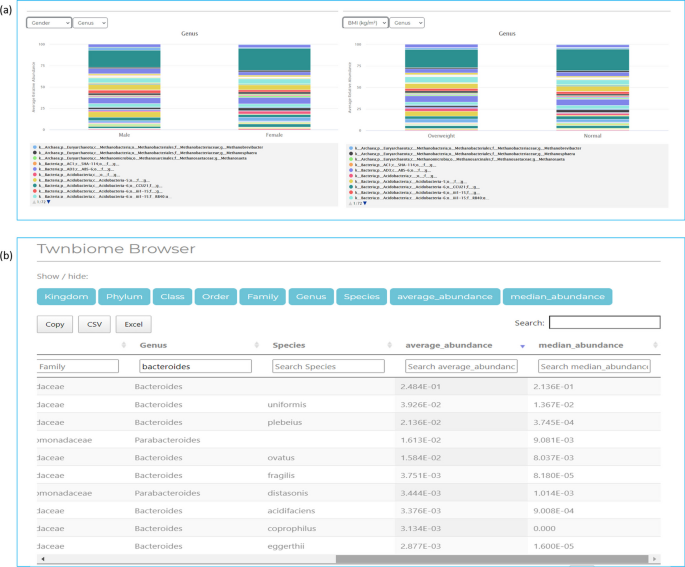The image size is (685, 567).
Task: Click the '0.000' median abundance value
Action: point(544,529)
